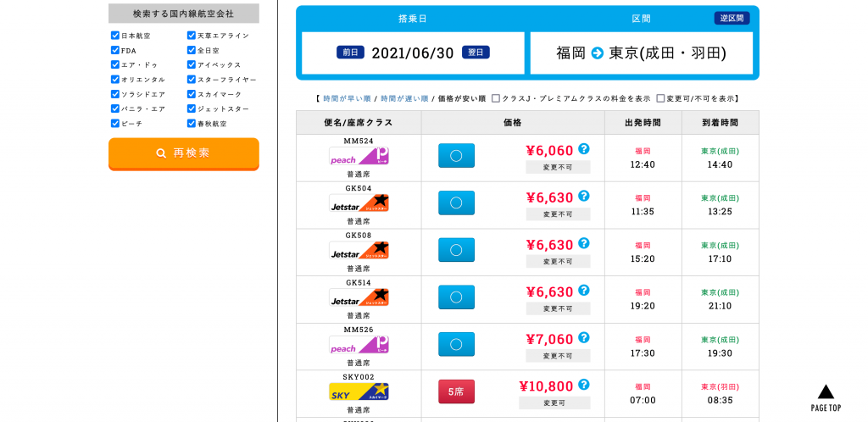The height and width of the screenshot is (422, 868).
Task: Click the Peach logo for flight MM524
Action: point(359,156)
